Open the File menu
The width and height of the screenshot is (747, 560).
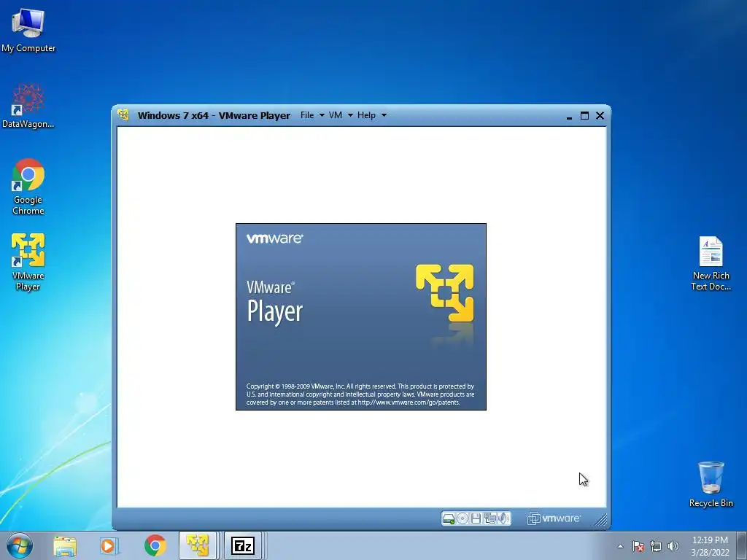pyautogui.click(x=307, y=115)
